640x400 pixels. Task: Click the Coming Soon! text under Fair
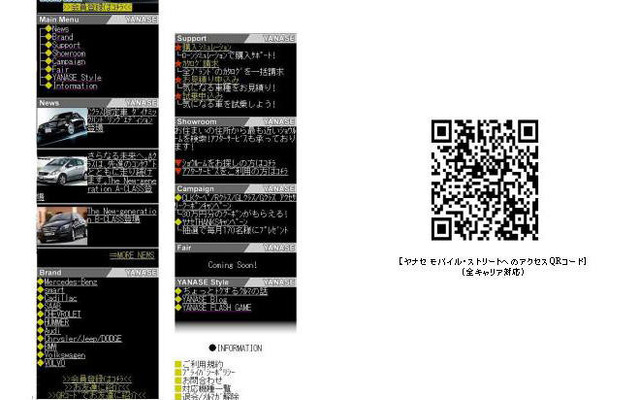233,265
